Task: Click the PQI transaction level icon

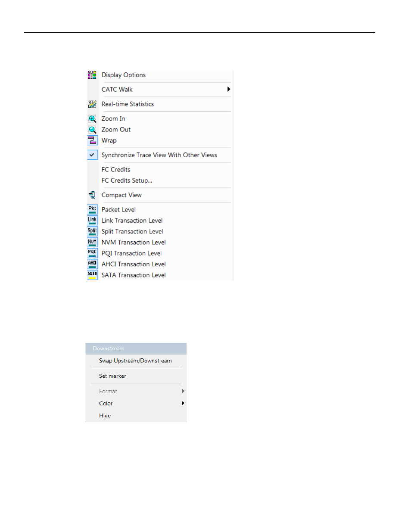Action: (92, 253)
